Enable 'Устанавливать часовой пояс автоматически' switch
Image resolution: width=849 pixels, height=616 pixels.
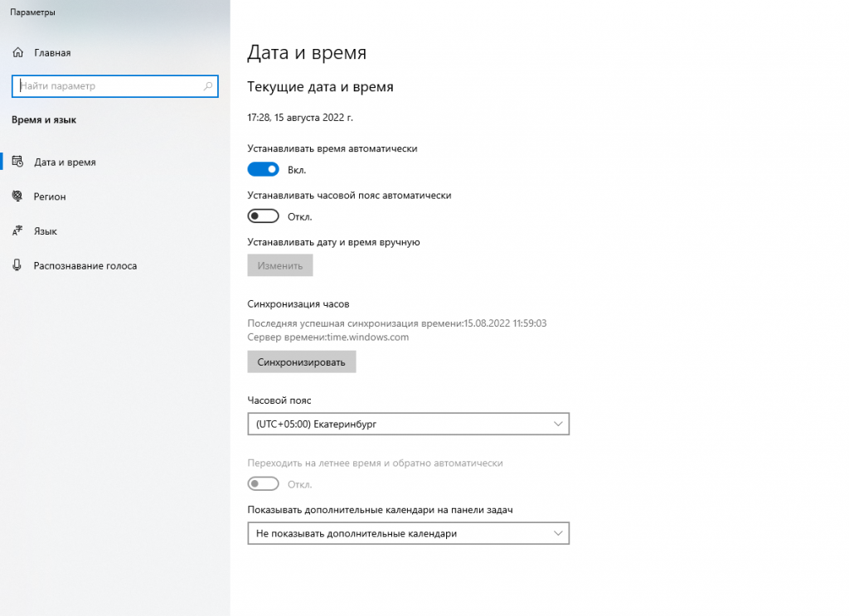click(263, 216)
